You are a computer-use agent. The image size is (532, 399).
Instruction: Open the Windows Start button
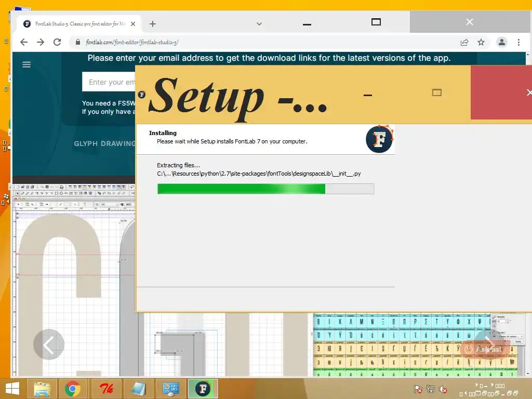click(12, 389)
